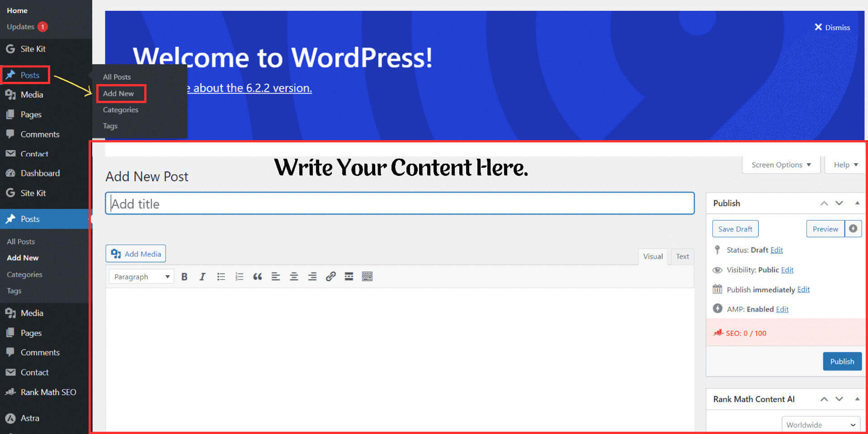Align text to center
868x434 pixels.
click(294, 276)
